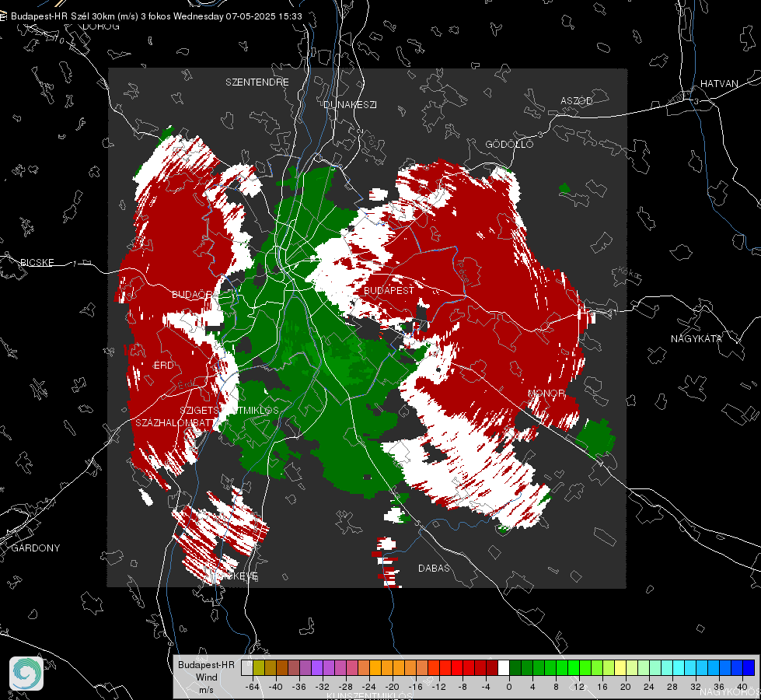This screenshot has height=700, width=761.
Task: Click the BICSKE label
Action: (x=37, y=262)
